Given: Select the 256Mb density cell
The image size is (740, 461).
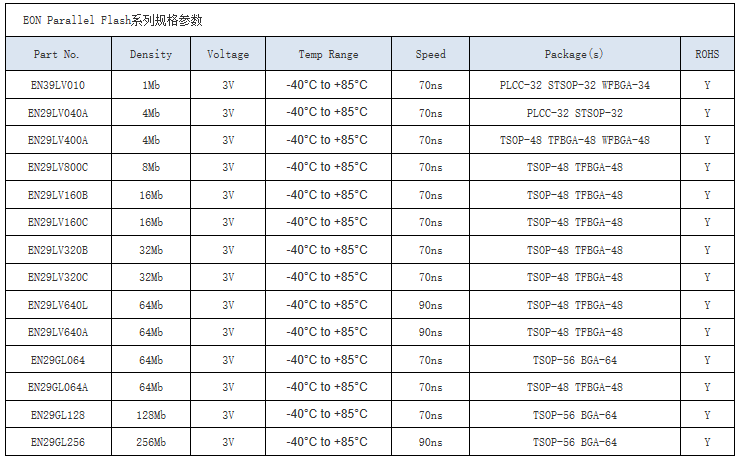Looking at the screenshot, I should 151,442.
